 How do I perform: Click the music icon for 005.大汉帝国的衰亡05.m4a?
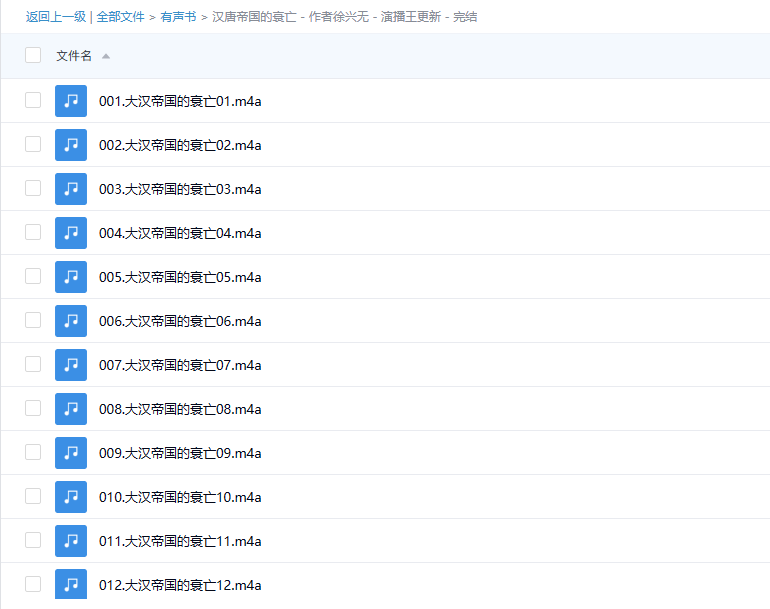71,277
